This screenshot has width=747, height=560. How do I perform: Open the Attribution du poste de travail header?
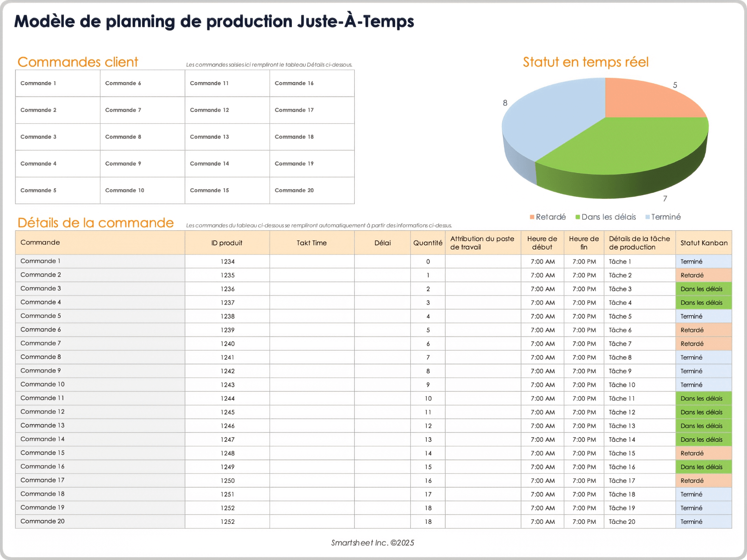coord(482,243)
